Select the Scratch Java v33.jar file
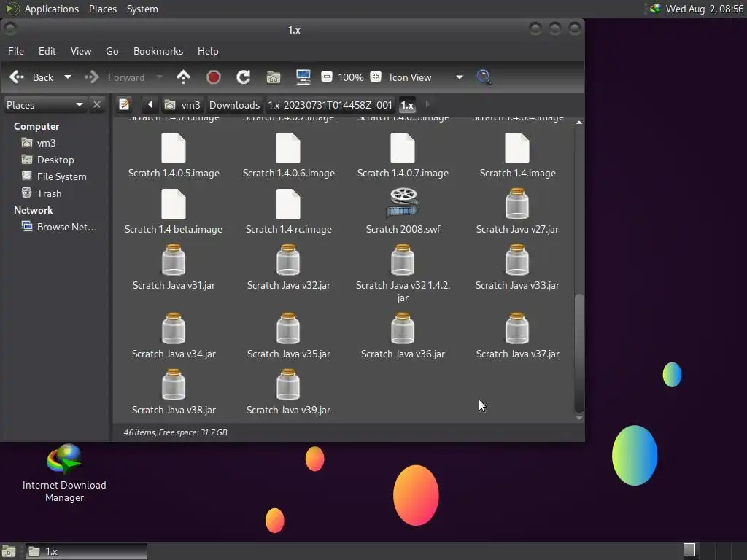Image resolution: width=747 pixels, height=560 pixels. 517,268
